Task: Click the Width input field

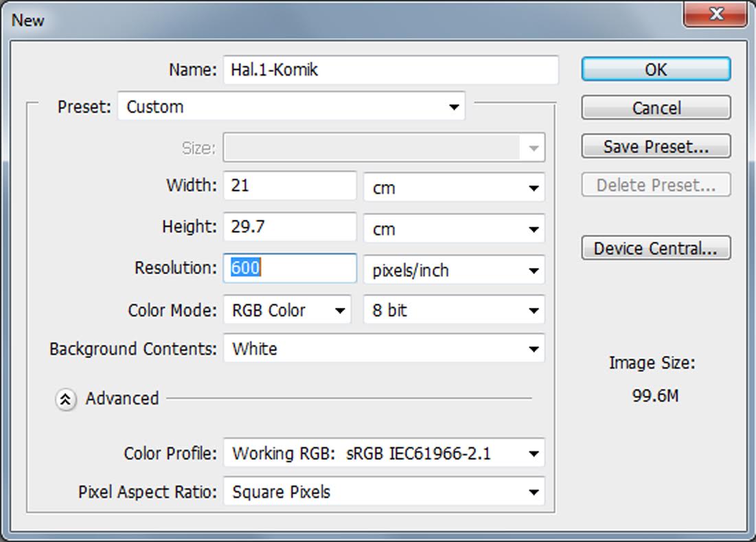Action: click(x=289, y=186)
